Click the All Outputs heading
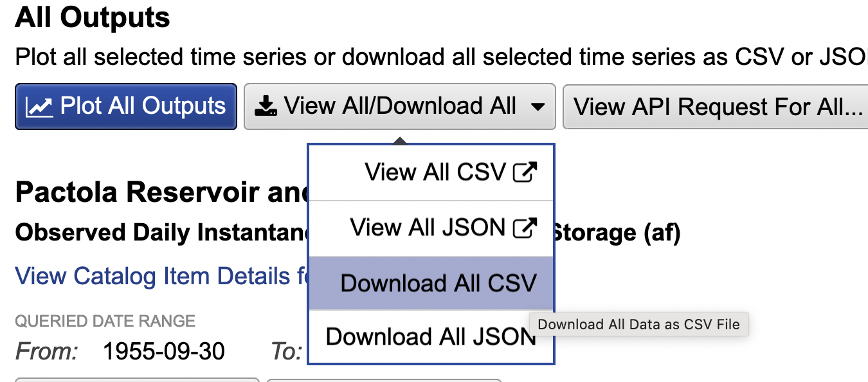Image resolution: width=868 pixels, height=382 pixels. click(x=93, y=17)
